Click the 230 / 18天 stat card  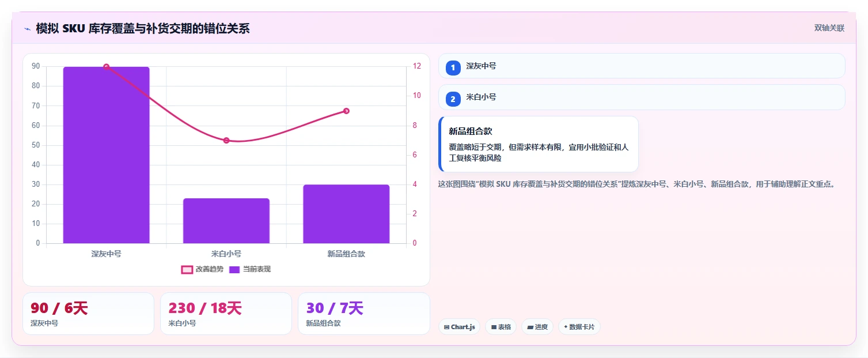[226, 314]
